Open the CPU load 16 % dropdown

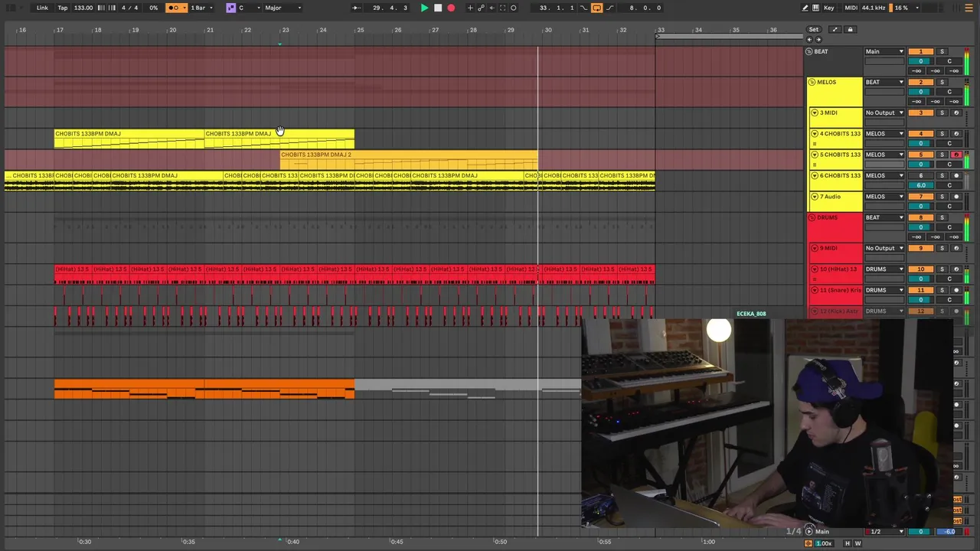pyautogui.click(x=906, y=8)
